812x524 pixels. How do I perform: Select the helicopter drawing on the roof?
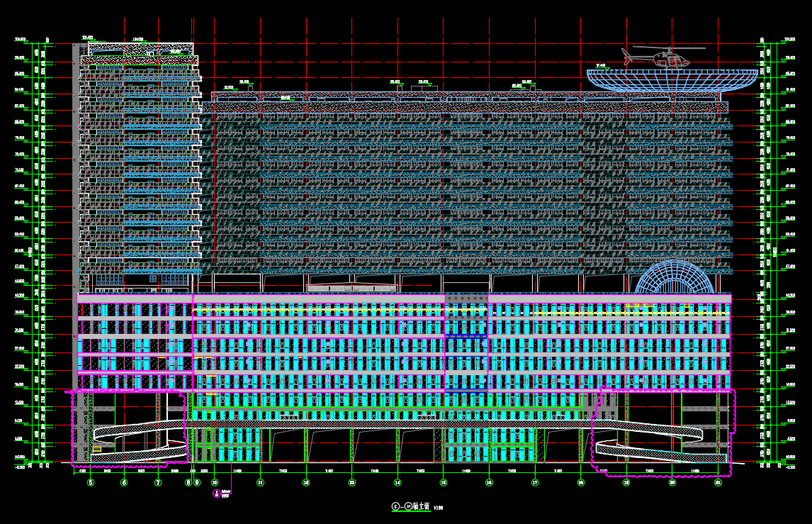coord(663,57)
